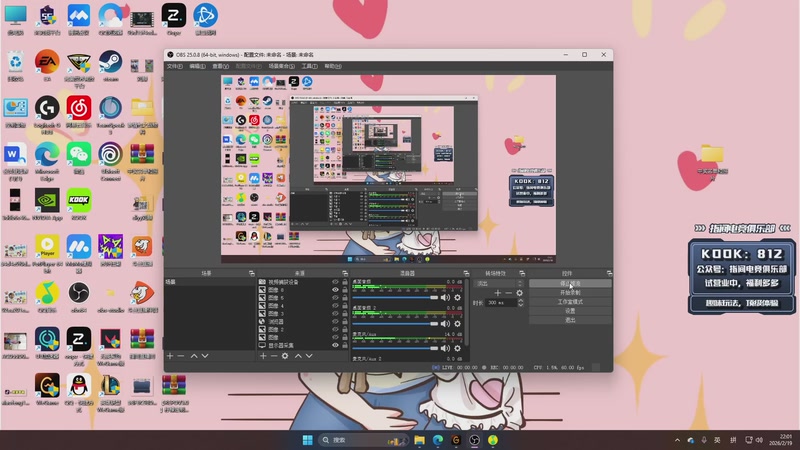
Task: Open the 工具(T) menu
Action: (x=309, y=66)
